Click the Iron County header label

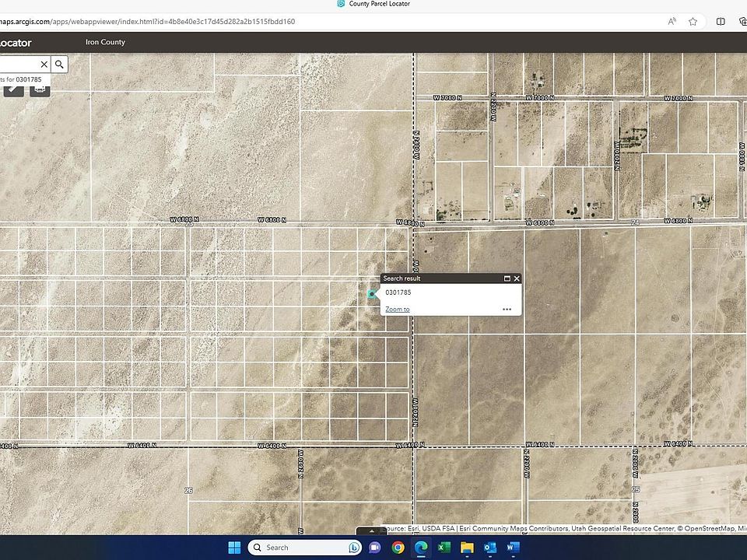coord(105,42)
